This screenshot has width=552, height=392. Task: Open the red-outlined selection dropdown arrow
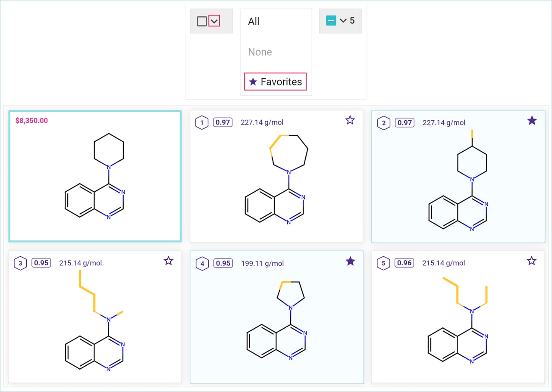(214, 21)
